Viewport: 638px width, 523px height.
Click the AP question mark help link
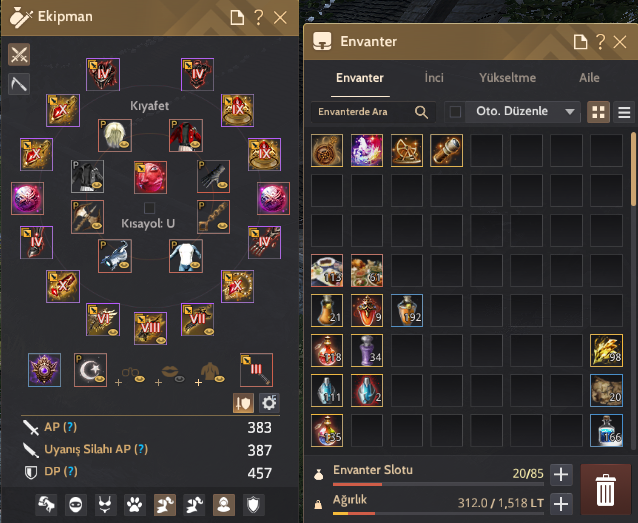pos(70,427)
